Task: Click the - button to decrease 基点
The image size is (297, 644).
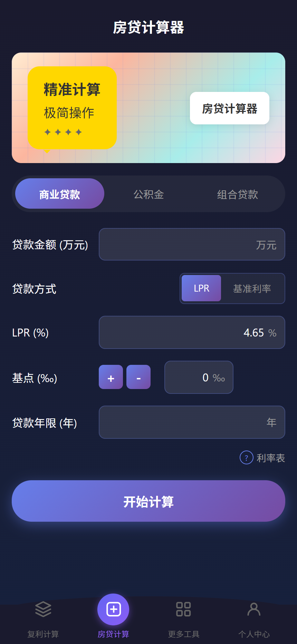Action: point(138,377)
